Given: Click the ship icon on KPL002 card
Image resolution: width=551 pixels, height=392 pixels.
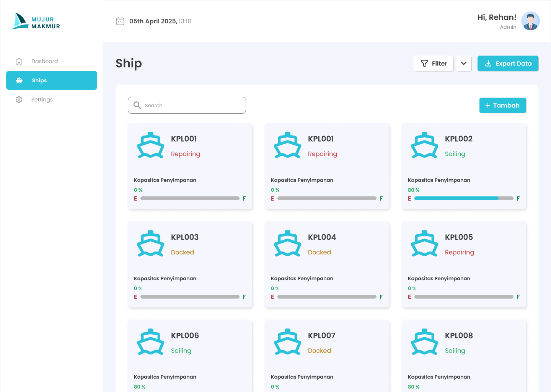Looking at the screenshot, I should pos(425,145).
